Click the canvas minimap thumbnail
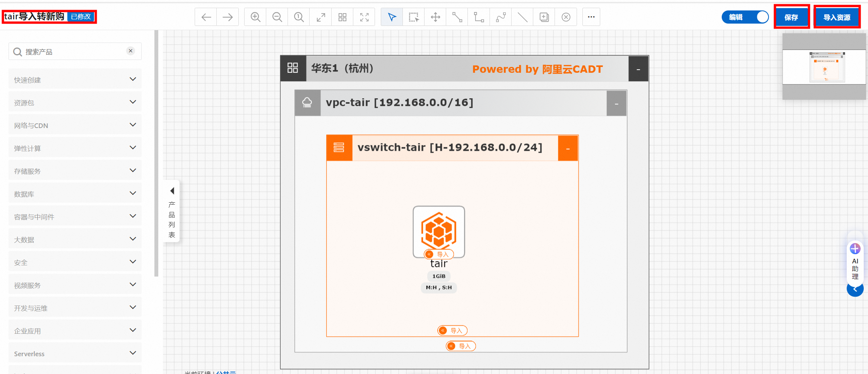The width and height of the screenshot is (868, 374). click(x=824, y=67)
